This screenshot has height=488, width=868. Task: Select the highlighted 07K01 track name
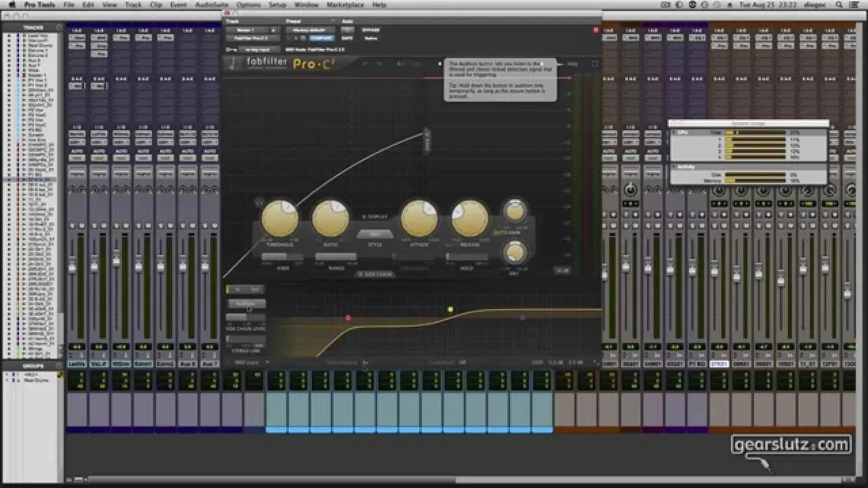[x=719, y=364]
